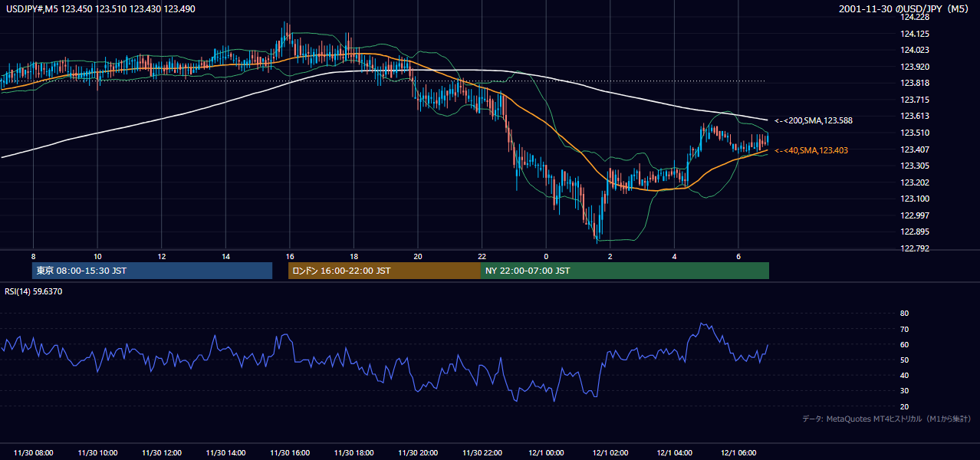Click the 12/1 04:00 time axis label
Viewport: 980px width, 460px height.
point(675,453)
